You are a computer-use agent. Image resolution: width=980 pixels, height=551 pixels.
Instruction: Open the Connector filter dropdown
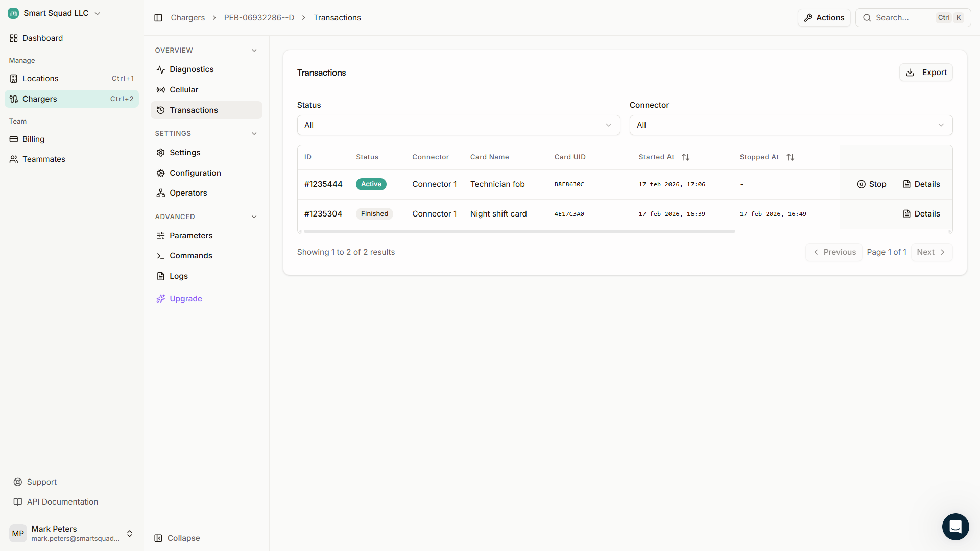pos(791,125)
